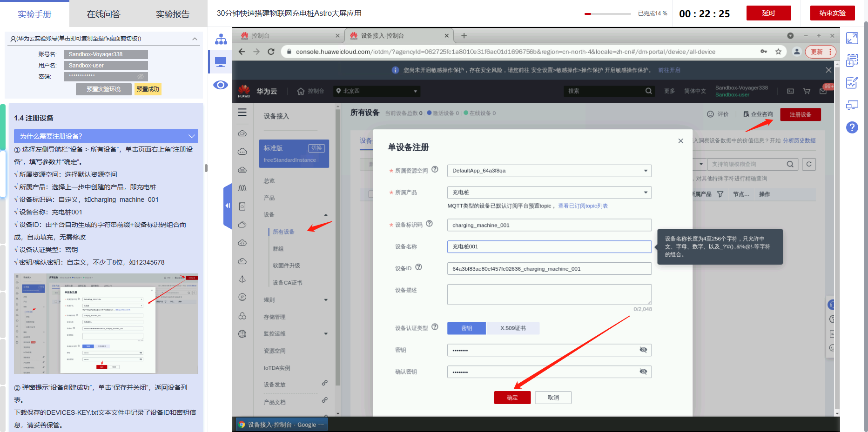Click the IP circle icon in service sidebar
This screenshot has width=868, height=432.
[242, 297]
